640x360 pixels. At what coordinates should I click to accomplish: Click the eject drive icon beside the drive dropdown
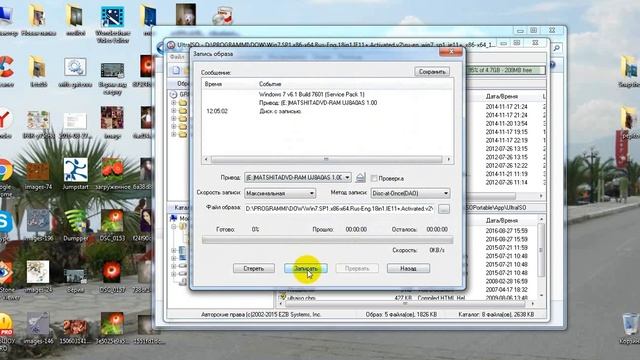coord(360,178)
